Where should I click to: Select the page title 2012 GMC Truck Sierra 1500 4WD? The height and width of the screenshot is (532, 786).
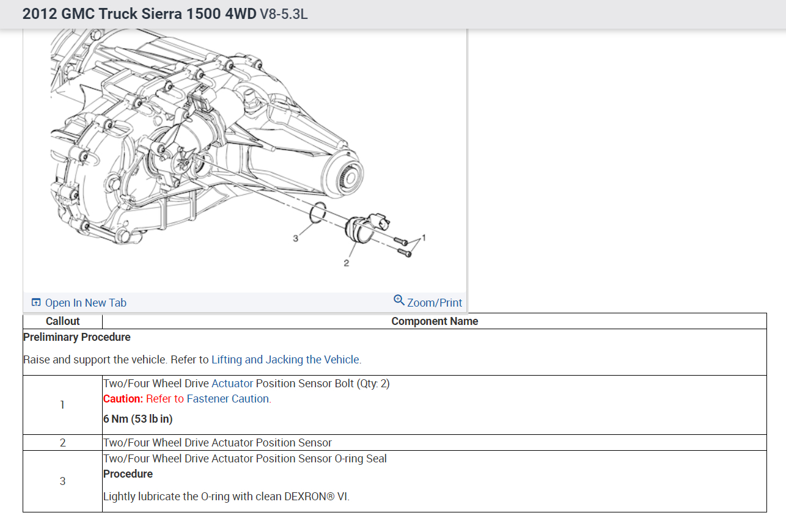(139, 14)
